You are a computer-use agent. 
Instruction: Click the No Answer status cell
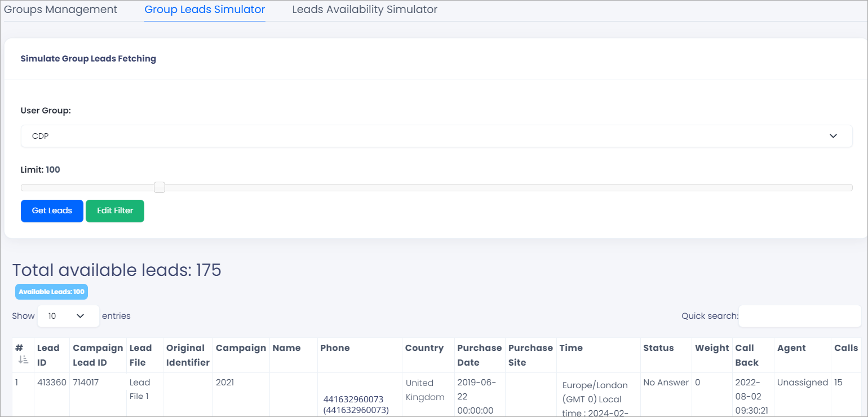pos(666,383)
